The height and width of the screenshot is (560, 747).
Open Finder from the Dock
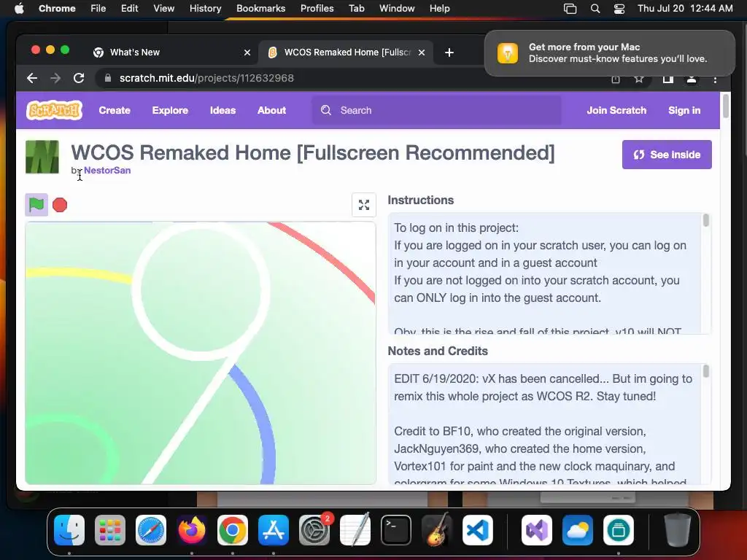69,530
